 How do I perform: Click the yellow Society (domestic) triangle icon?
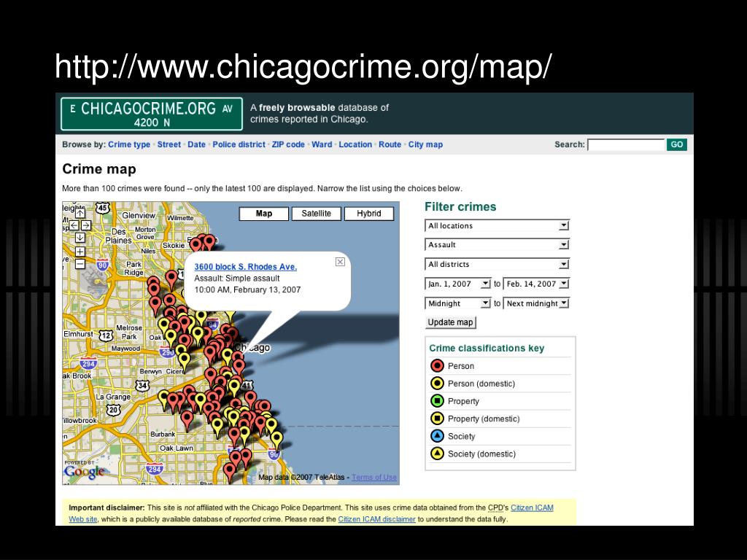point(437,454)
